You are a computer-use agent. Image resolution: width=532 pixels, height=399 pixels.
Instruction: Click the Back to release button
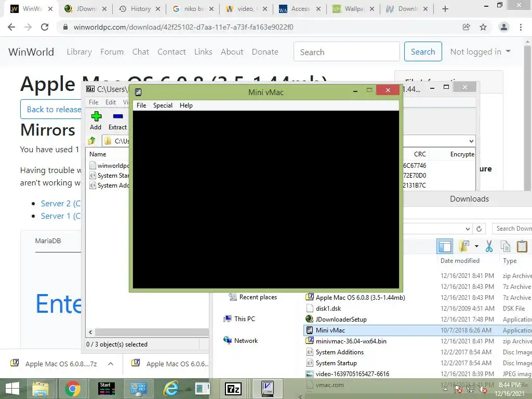[x=51, y=109]
